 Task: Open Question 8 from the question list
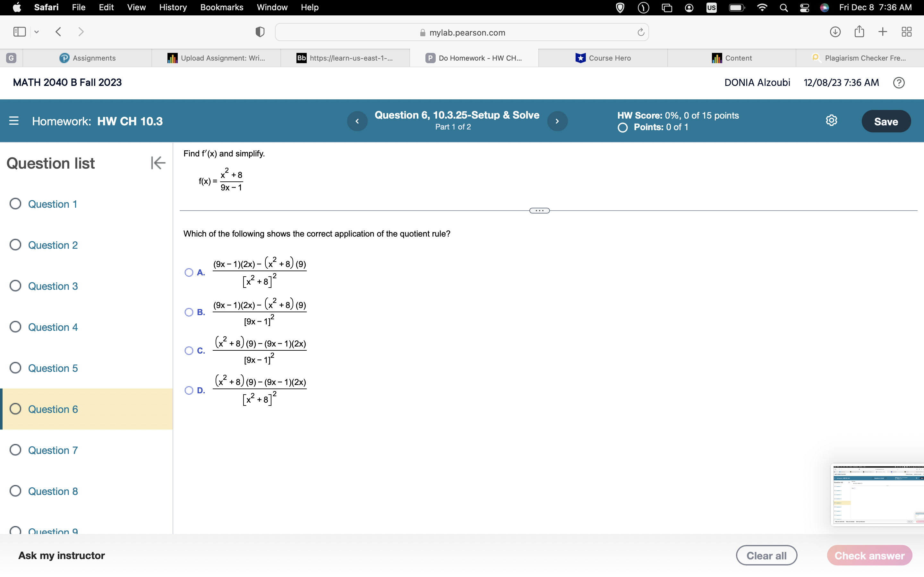tap(53, 491)
